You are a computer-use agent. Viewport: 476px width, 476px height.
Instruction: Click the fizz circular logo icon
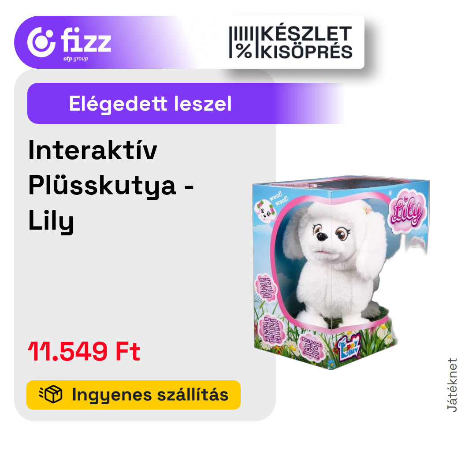click(x=41, y=42)
